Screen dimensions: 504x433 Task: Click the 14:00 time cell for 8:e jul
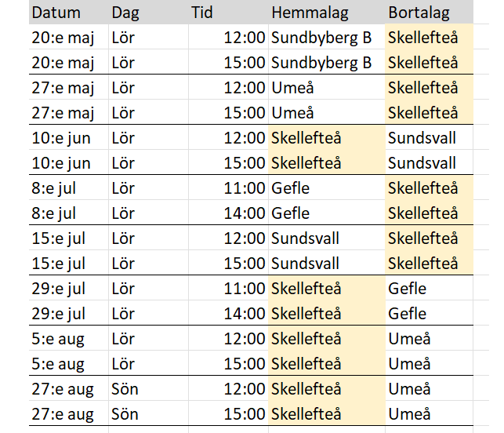[245, 213]
